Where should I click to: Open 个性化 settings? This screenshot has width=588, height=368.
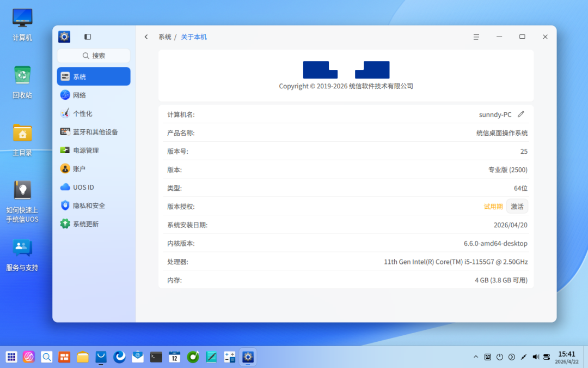click(94, 113)
